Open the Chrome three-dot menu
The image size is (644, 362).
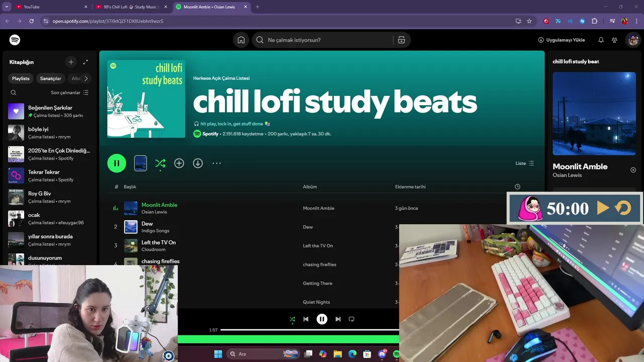(x=636, y=21)
